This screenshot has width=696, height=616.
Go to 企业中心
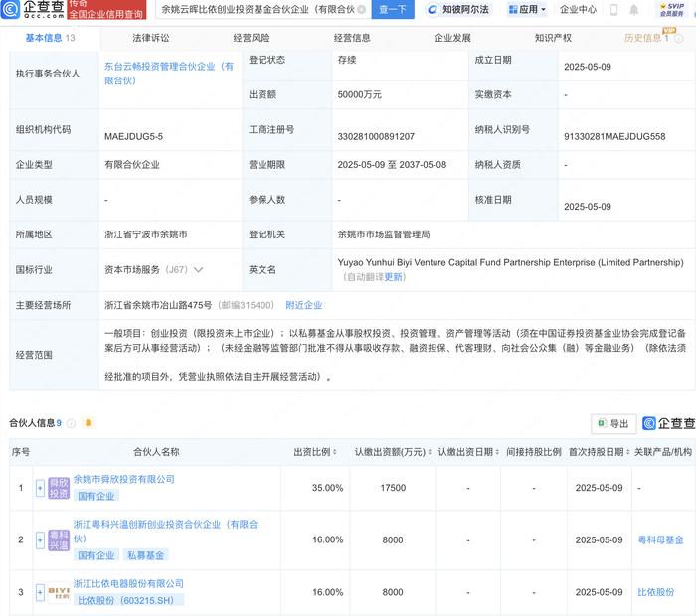pos(578,9)
